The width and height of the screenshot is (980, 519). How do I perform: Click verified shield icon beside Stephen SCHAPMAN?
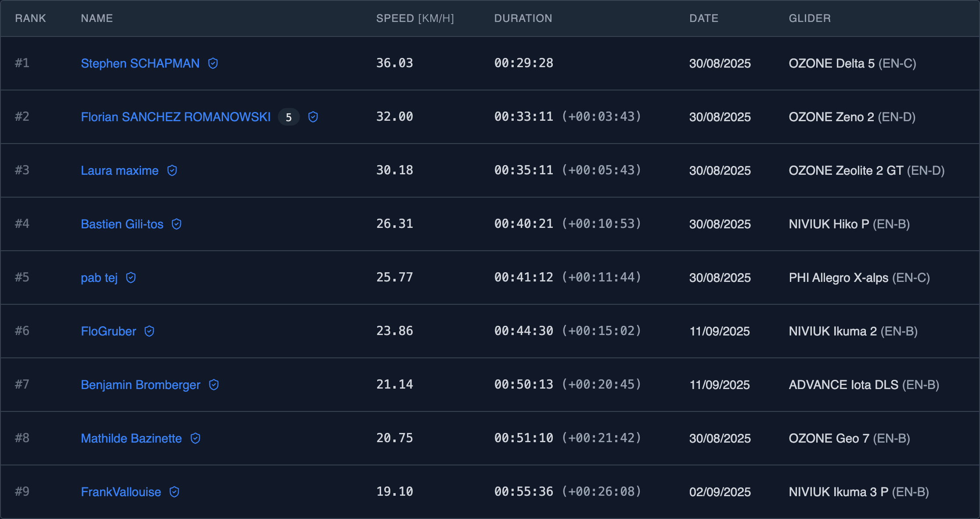coord(213,63)
